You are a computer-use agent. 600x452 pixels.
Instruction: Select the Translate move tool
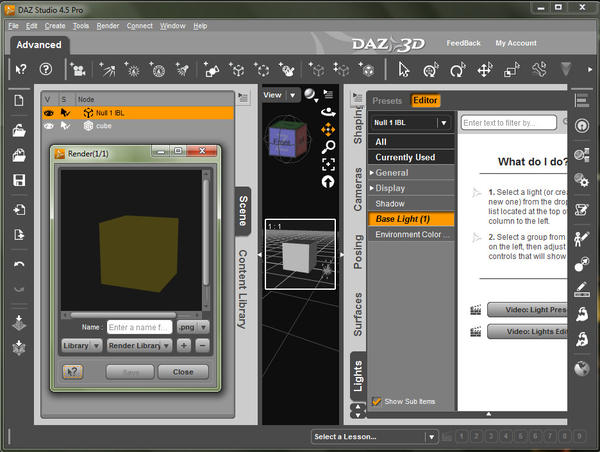point(484,70)
